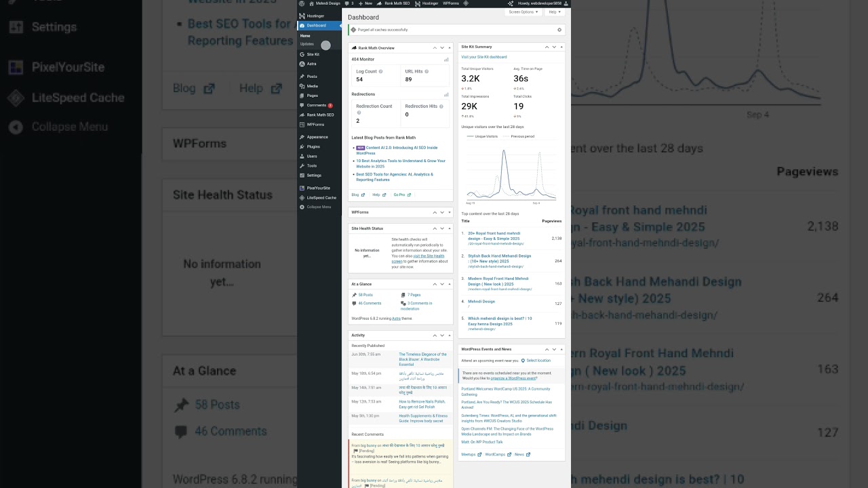Open '3 Comments in moderation' link
This screenshot has width=868, height=488.
(416, 306)
